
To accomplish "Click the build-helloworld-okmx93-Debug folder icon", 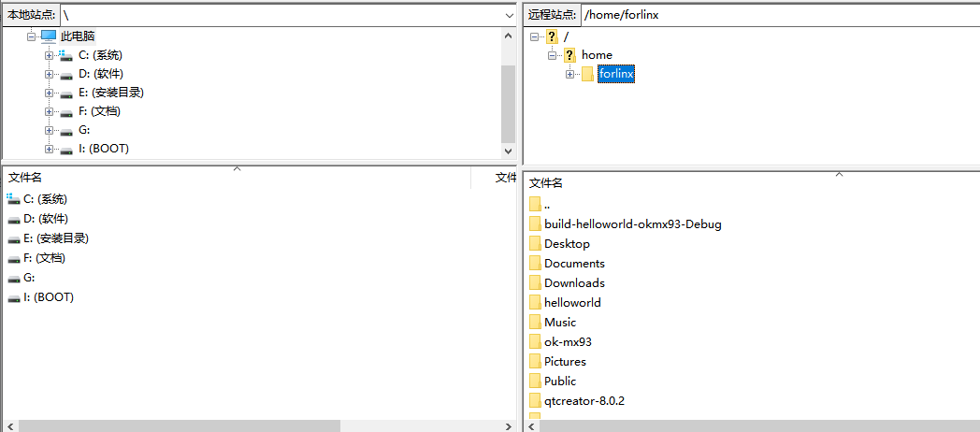I will coord(535,223).
